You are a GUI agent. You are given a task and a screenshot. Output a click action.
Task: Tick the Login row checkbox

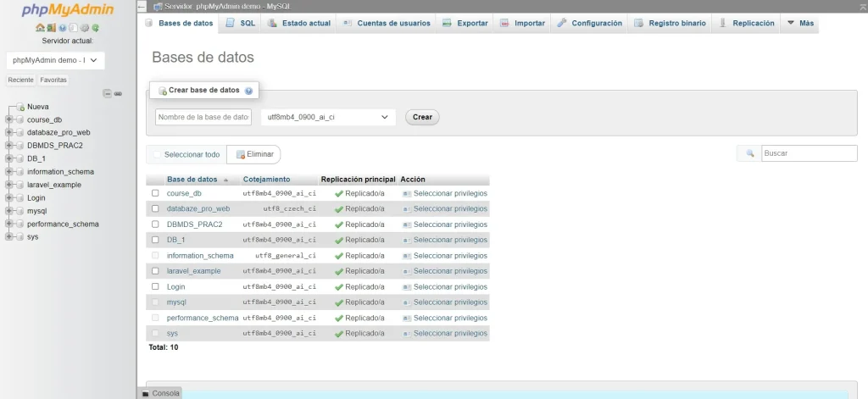click(x=155, y=286)
